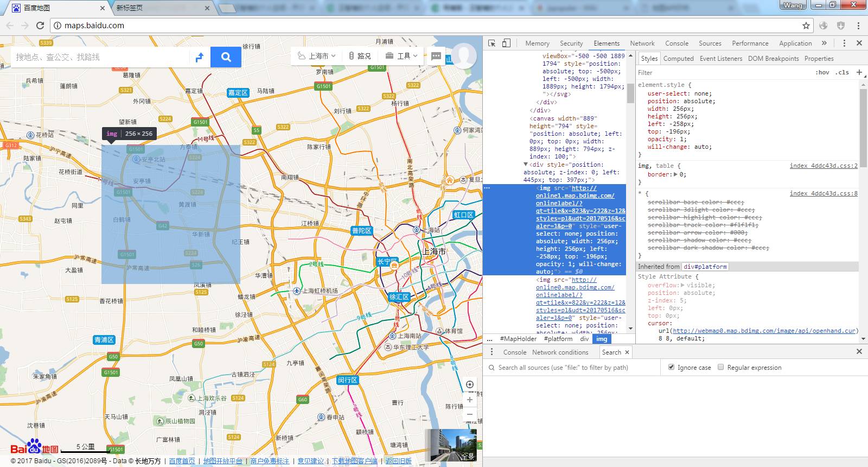Select the Computed styles tab
The width and height of the screenshot is (868, 467).
pyautogui.click(x=678, y=59)
